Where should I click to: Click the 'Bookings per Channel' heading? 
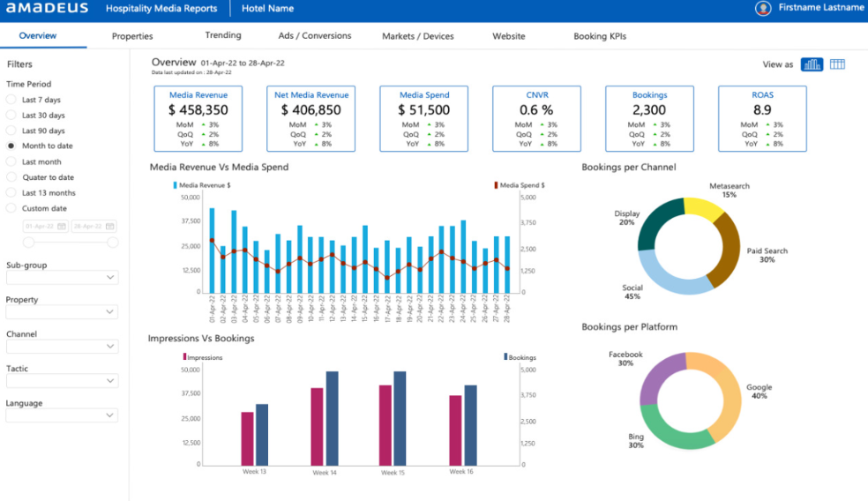pyautogui.click(x=629, y=167)
